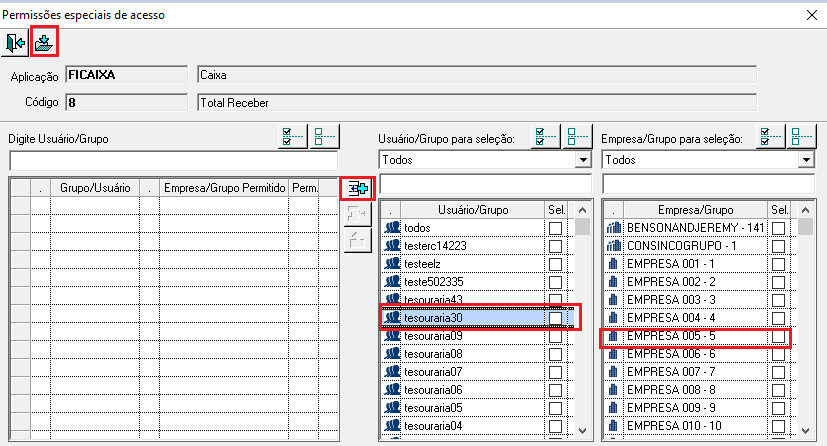Tick the Sel. checkbox for CONSINCOGRUPO - 1

(x=778, y=246)
